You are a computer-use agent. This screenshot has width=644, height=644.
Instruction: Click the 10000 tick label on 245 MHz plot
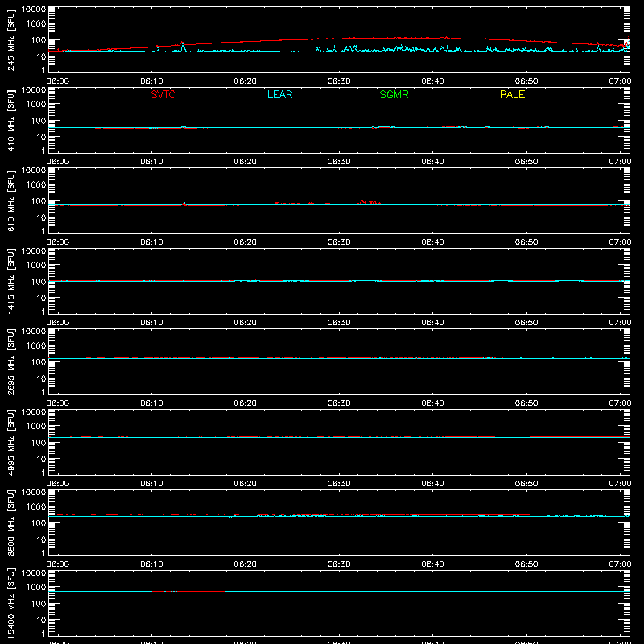click(x=34, y=10)
